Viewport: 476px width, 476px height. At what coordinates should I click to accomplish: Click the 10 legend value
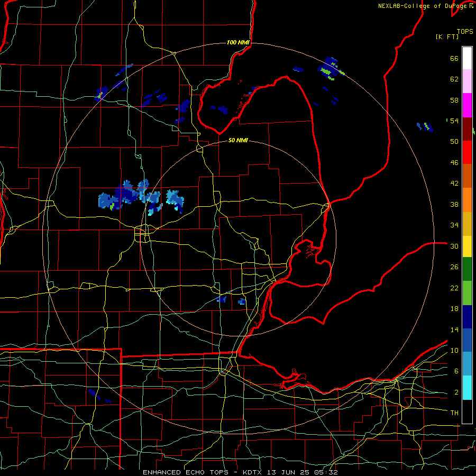pos(454,351)
